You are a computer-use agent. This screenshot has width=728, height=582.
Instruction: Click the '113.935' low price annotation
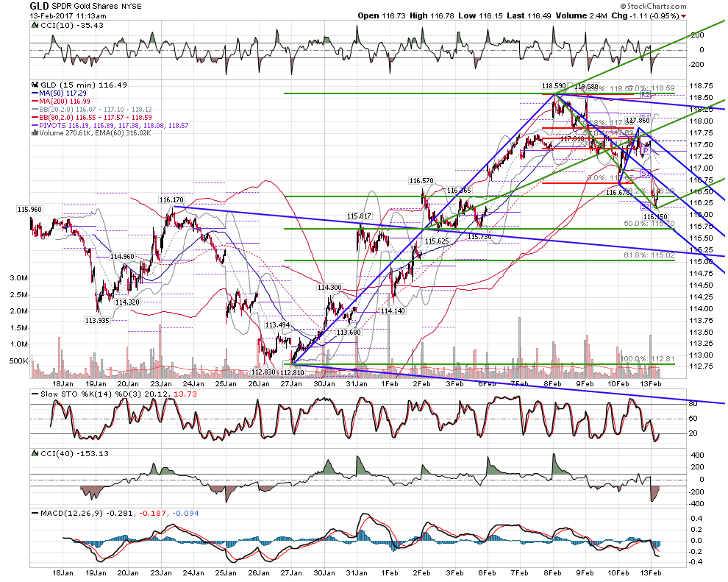tap(97, 321)
